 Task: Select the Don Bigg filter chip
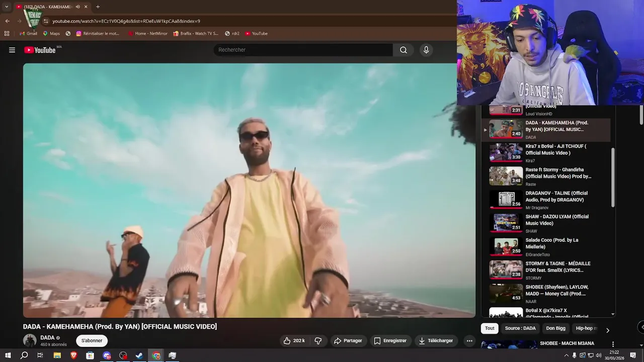556,328
